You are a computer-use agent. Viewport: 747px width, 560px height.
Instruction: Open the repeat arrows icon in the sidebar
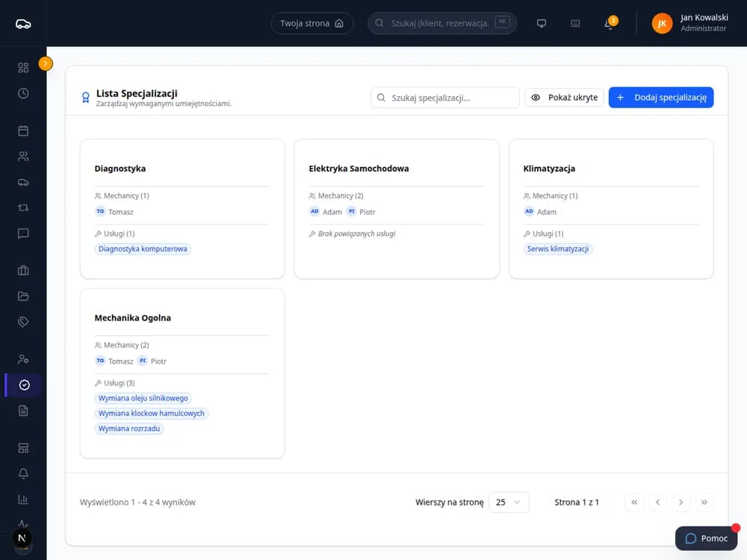tap(23, 208)
